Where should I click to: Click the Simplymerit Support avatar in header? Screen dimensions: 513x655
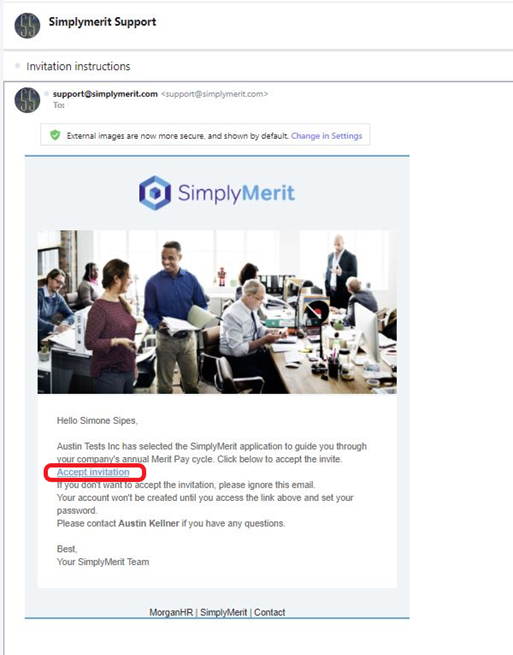[27, 25]
